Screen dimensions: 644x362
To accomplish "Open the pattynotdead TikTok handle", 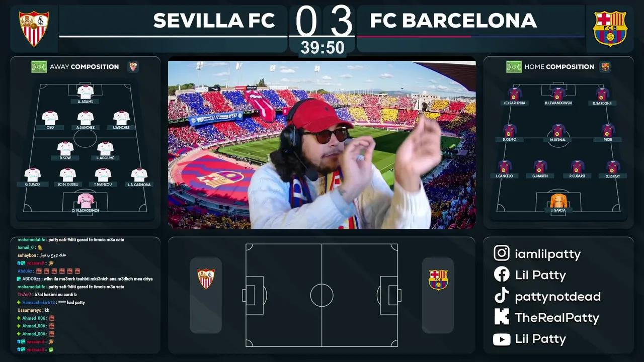I will (x=557, y=297).
